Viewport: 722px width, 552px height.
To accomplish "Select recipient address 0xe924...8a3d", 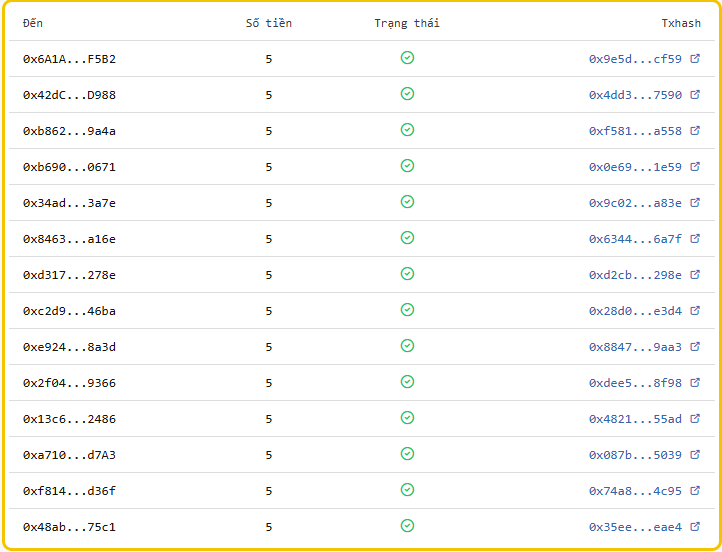I will point(69,347).
